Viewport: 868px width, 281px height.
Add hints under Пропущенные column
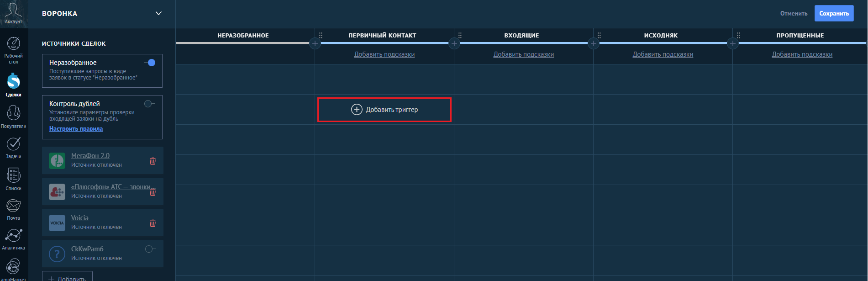point(802,54)
